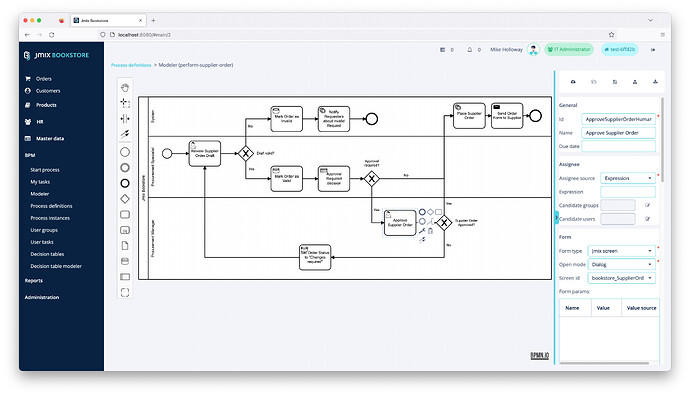Click into the Expression input field
This screenshot has width=690, height=396.
628,192
